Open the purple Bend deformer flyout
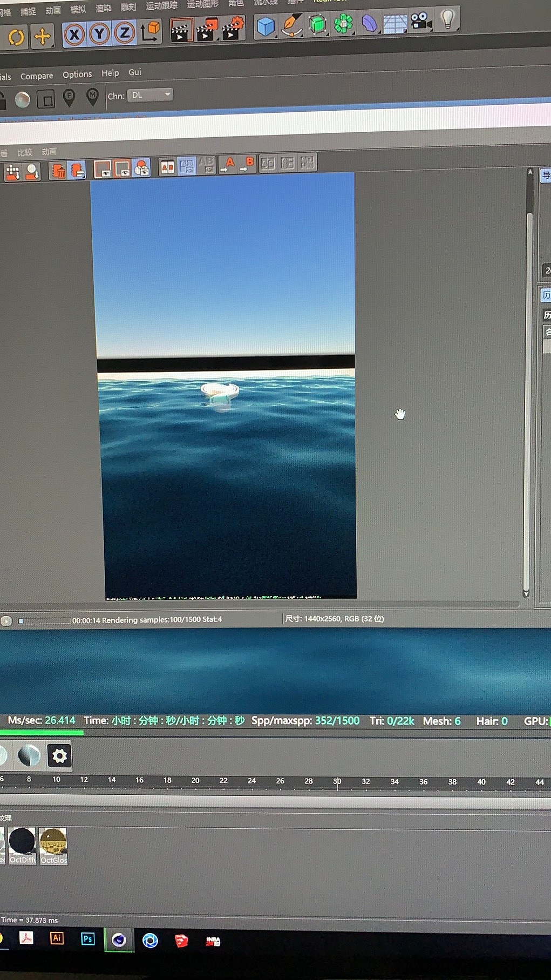551x980 pixels. [x=369, y=23]
